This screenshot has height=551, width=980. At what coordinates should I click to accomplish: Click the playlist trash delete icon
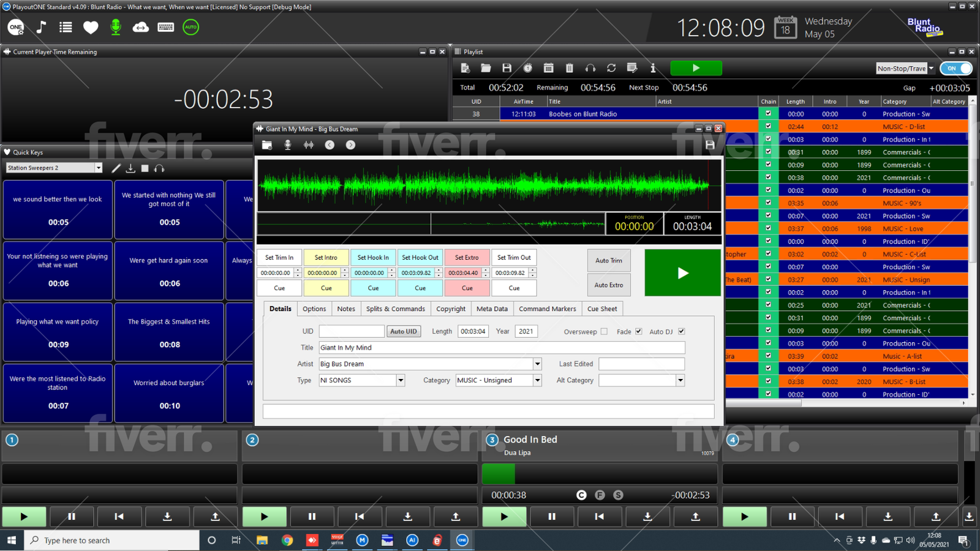click(569, 68)
